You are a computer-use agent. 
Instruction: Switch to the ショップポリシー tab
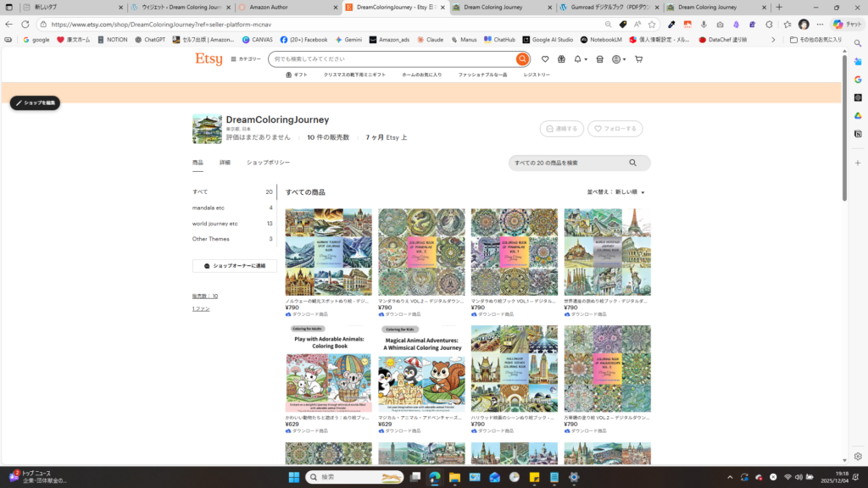coord(268,162)
